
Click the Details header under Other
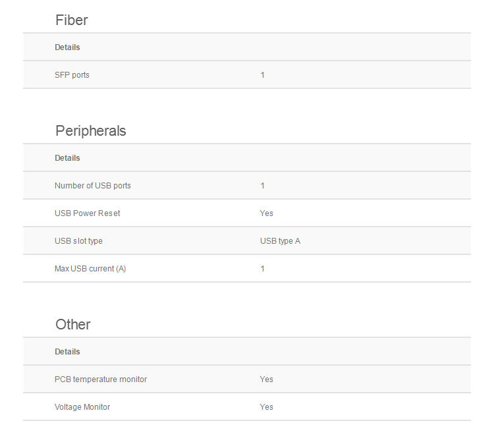tap(67, 352)
